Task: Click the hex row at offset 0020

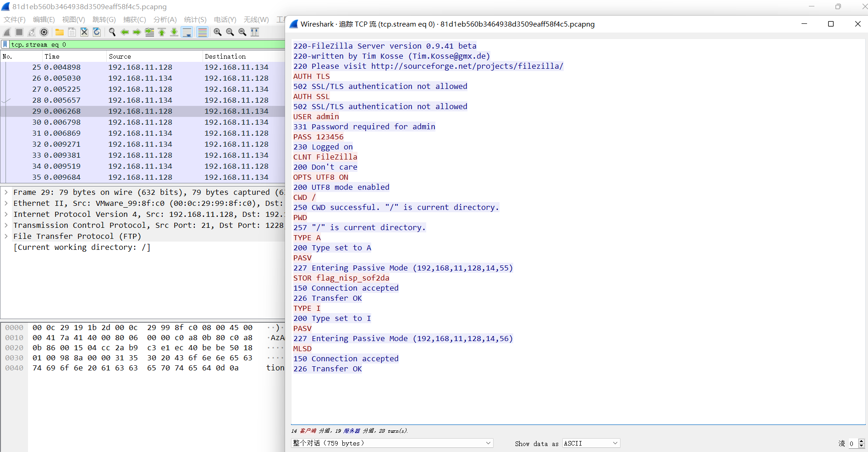Action: (x=143, y=348)
